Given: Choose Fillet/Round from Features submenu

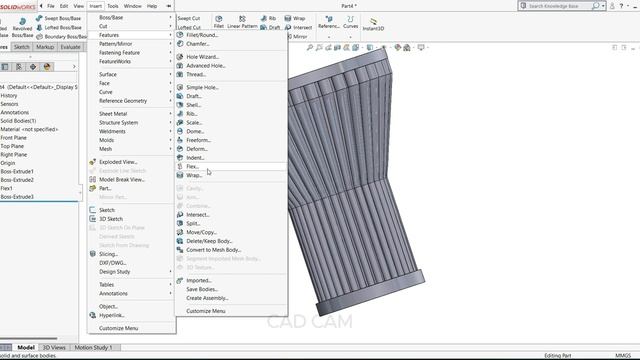Looking at the screenshot, I should pos(202,35).
